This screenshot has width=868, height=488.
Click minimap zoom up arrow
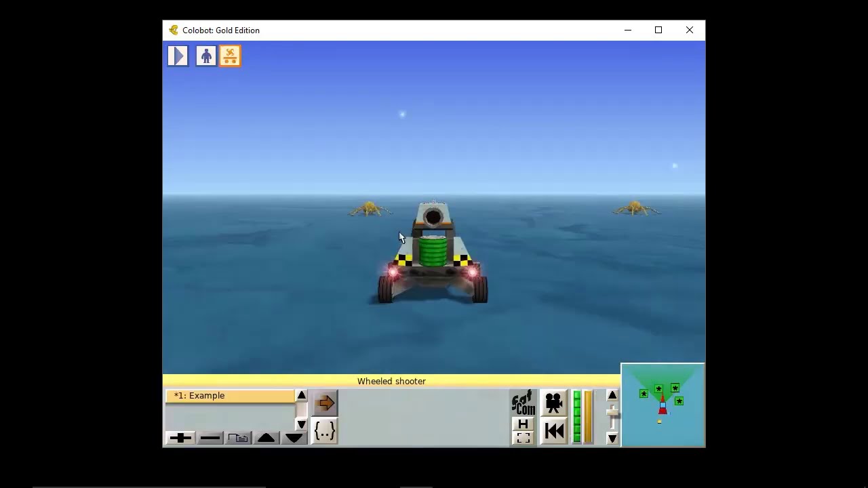(x=612, y=396)
